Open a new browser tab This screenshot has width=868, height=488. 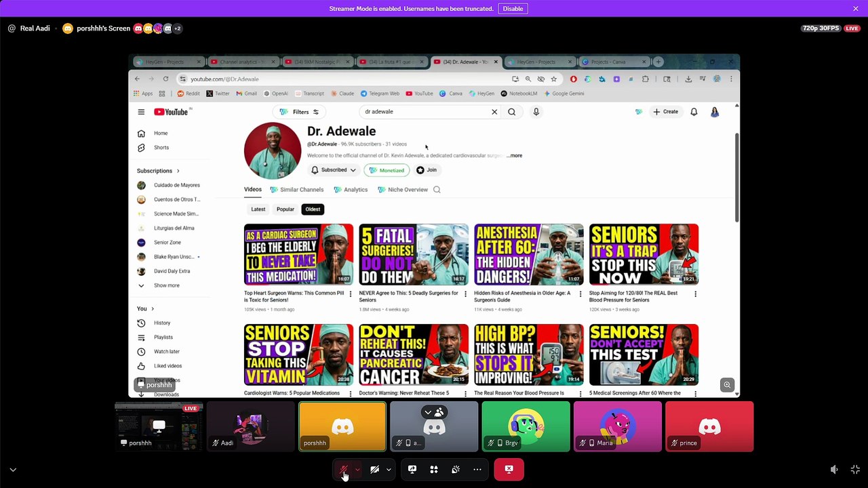658,62
